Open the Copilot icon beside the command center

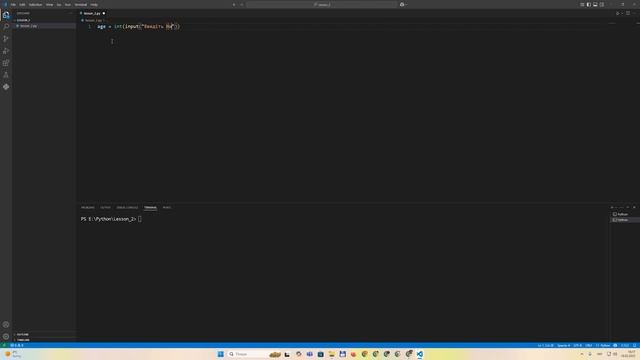(402, 4)
